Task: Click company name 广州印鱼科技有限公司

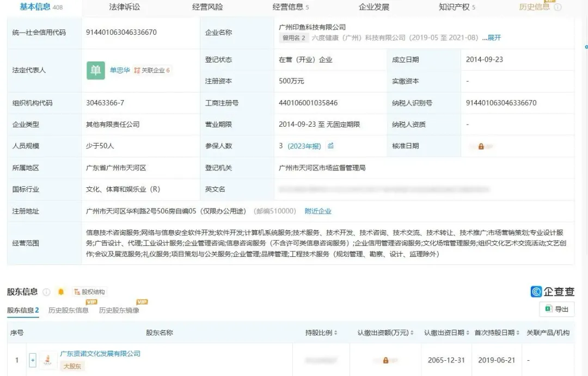Action: pyautogui.click(x=313, y=27)
